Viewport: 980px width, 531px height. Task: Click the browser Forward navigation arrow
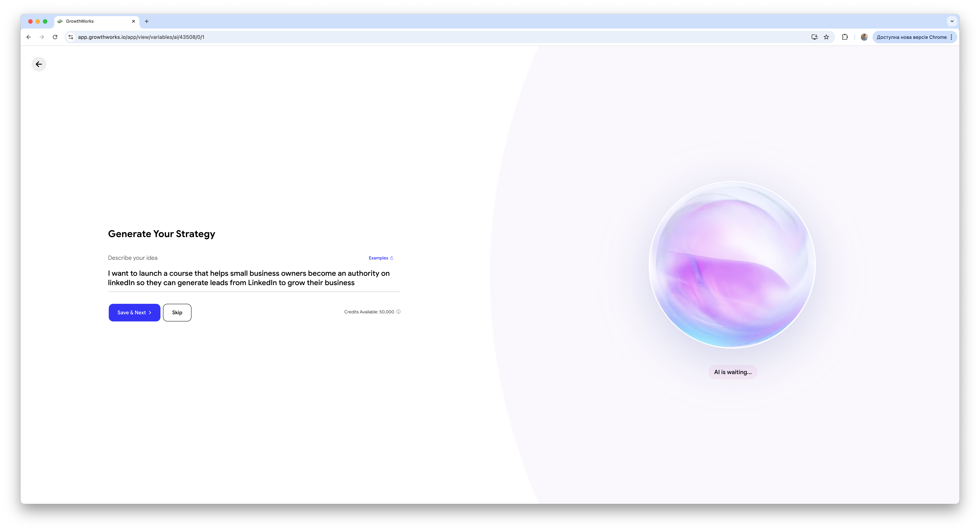[42, 37]
